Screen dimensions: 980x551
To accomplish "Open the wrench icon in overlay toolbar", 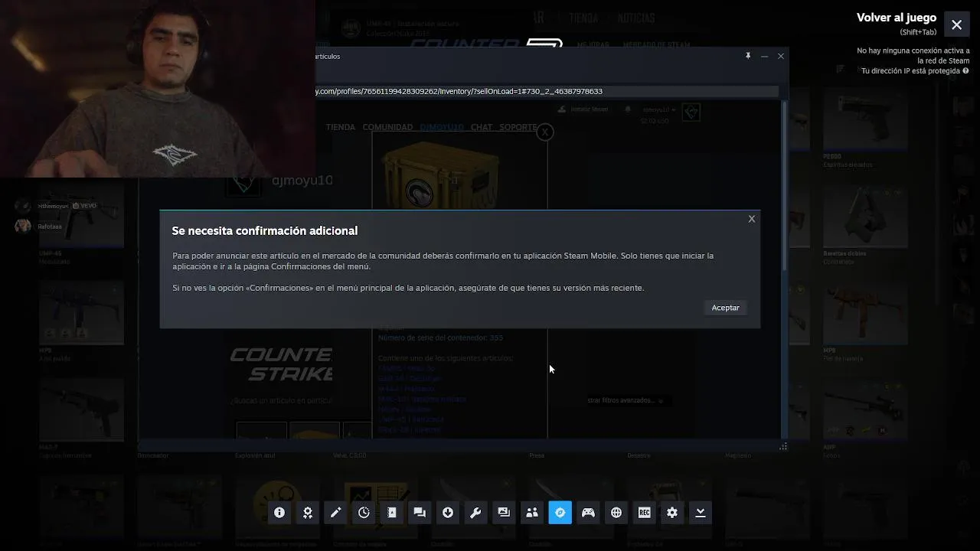I will [475, 513].
